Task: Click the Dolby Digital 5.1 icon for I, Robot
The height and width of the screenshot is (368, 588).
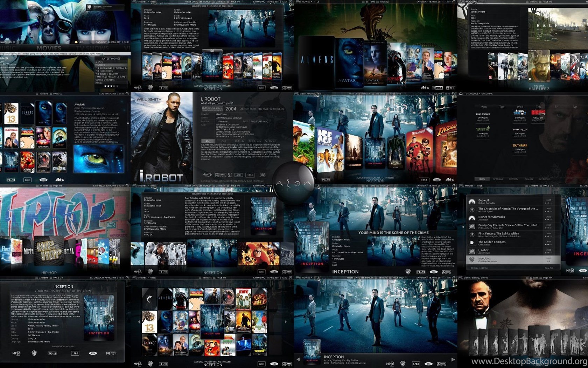Action: (x=224, y=175)
